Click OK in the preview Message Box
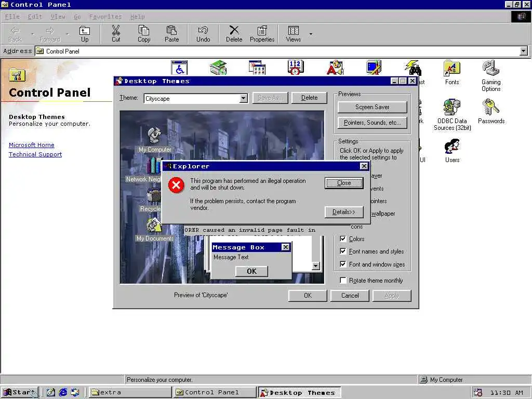Screen dimensions: 532x399 point(251,271)
